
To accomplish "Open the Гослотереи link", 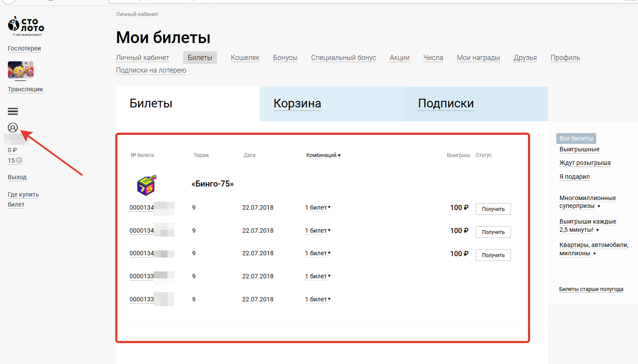I will click(x=24, y=48).
